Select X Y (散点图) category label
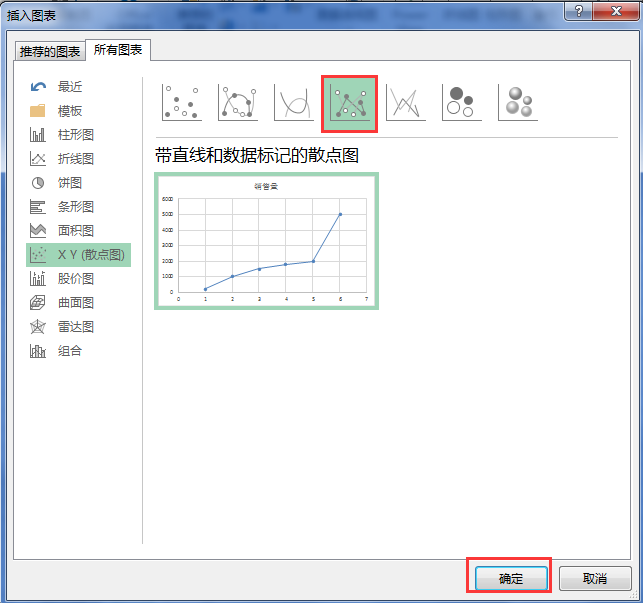Screen dimensions: 643x603 click(x=91, y=255)
